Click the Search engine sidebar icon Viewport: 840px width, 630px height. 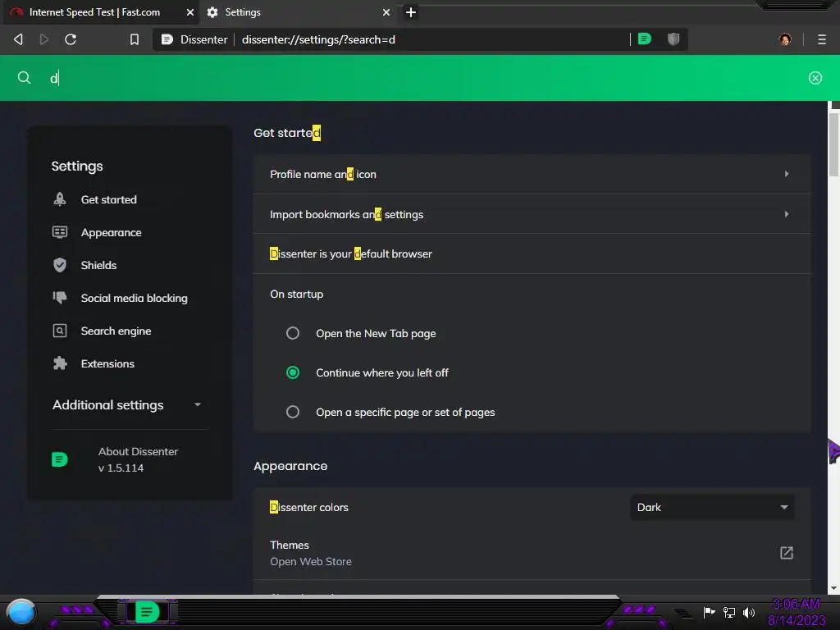coord(59,331)
